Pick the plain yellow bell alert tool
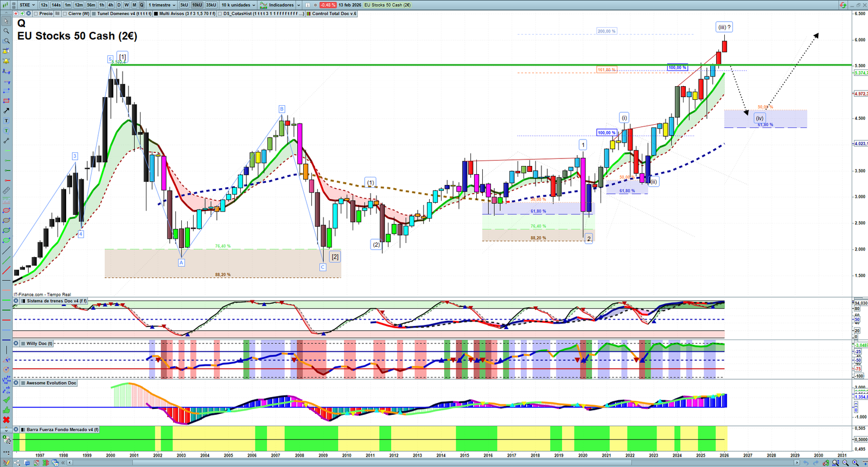Viewport: 868px width, 467px height. pyautogui.click(x=6, y=61)
